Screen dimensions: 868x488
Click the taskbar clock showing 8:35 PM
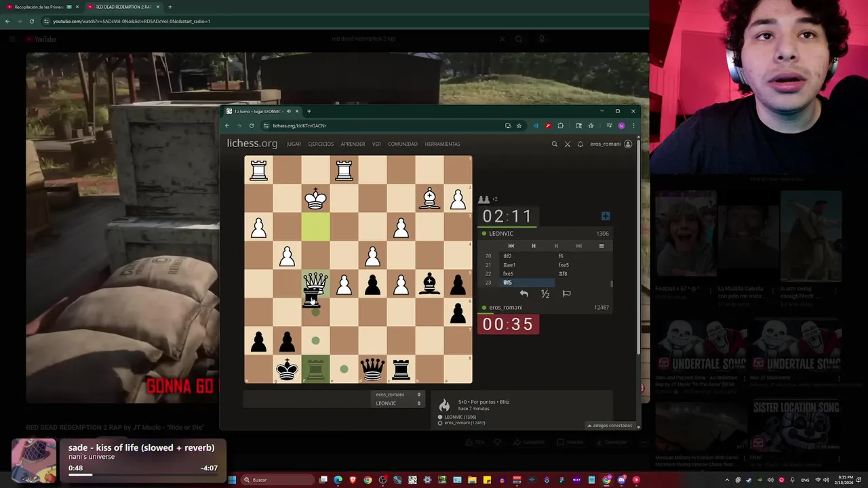click(x=844, y=480)
